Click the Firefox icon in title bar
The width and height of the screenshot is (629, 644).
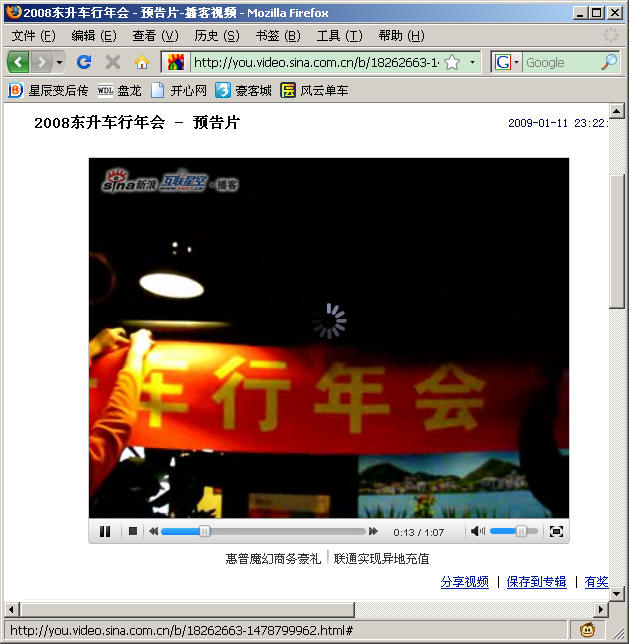[14, 12]
